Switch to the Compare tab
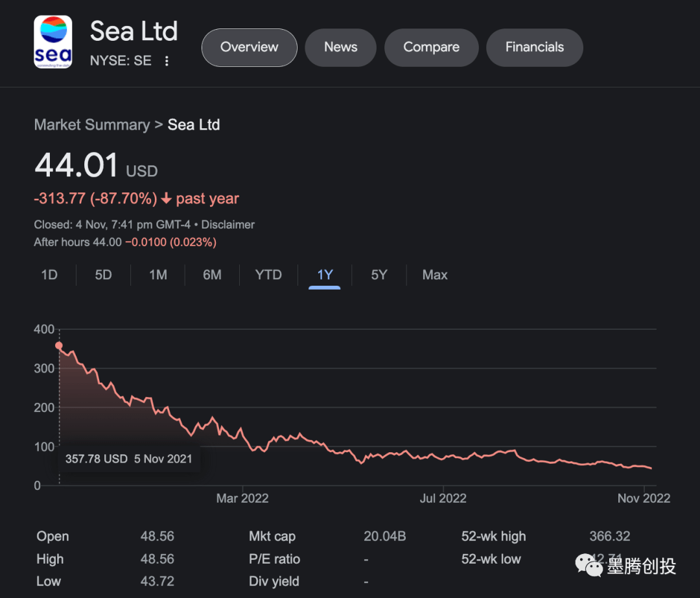 pos(431,47)
